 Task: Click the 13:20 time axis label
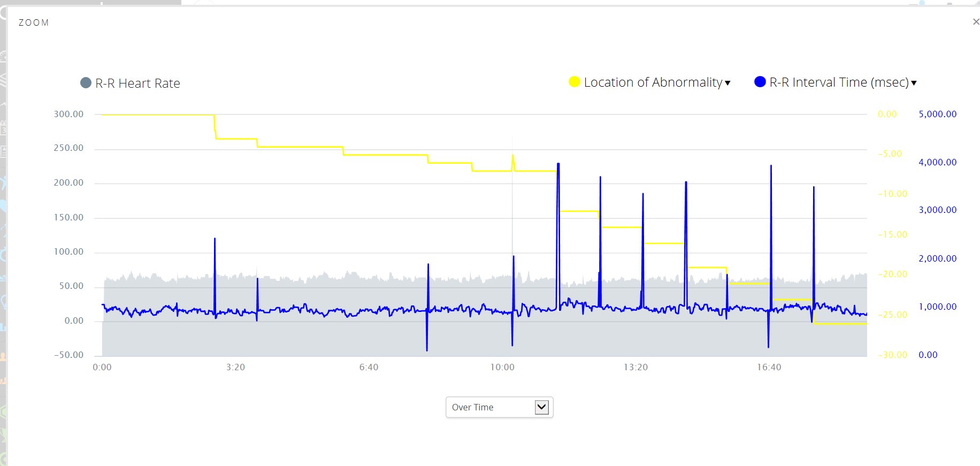click(x=636, y=367)
